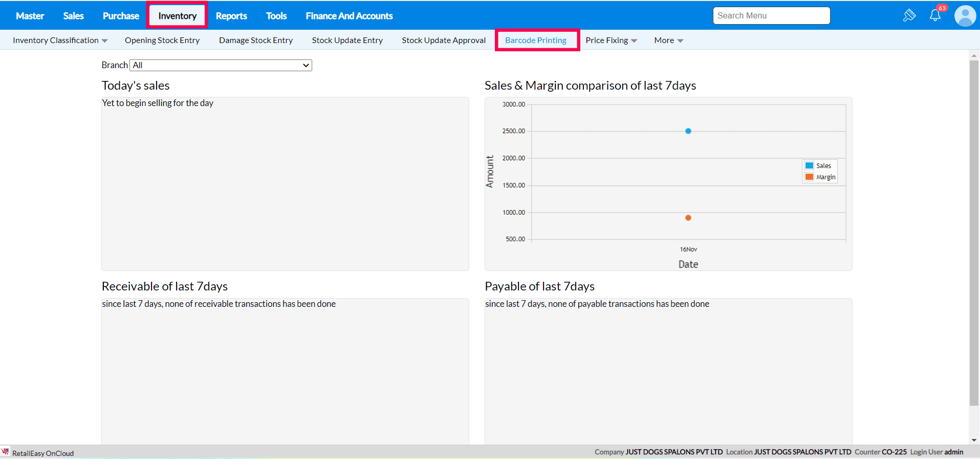Expand the More menu
Image resolution: width=980 pixels, height=459 pixels.
click(668, 40)
